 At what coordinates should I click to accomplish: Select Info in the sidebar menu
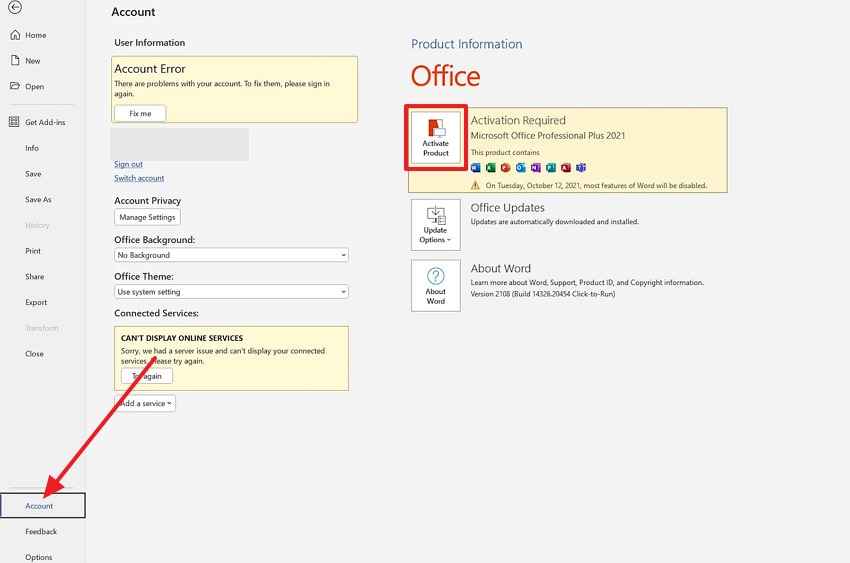tap(32, 148)
